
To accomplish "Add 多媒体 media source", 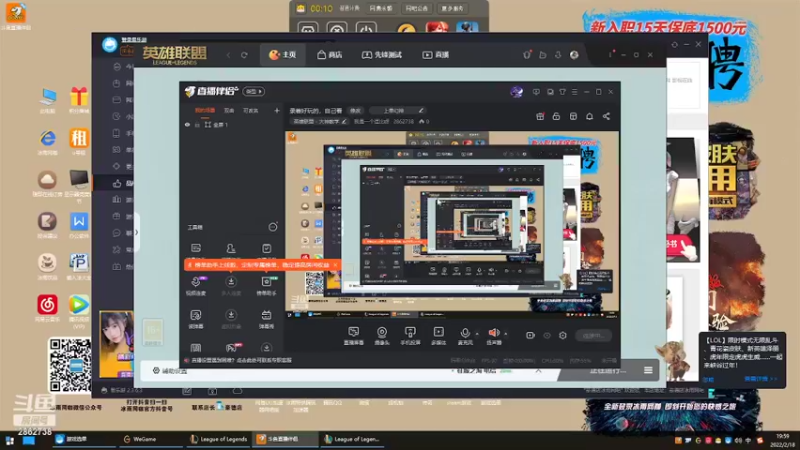I will (x=438, y=336).
